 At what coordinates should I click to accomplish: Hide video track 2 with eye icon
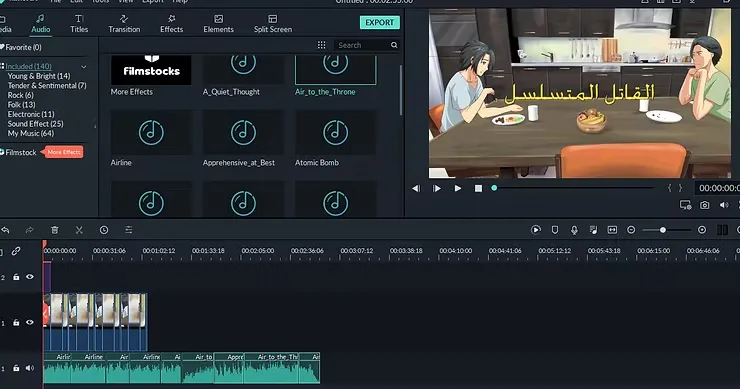[x=30, y=277]
